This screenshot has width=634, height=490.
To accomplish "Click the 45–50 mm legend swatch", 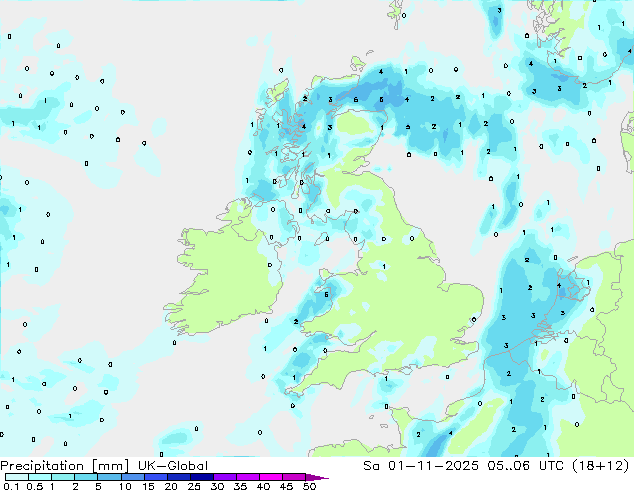I will 294,477.
